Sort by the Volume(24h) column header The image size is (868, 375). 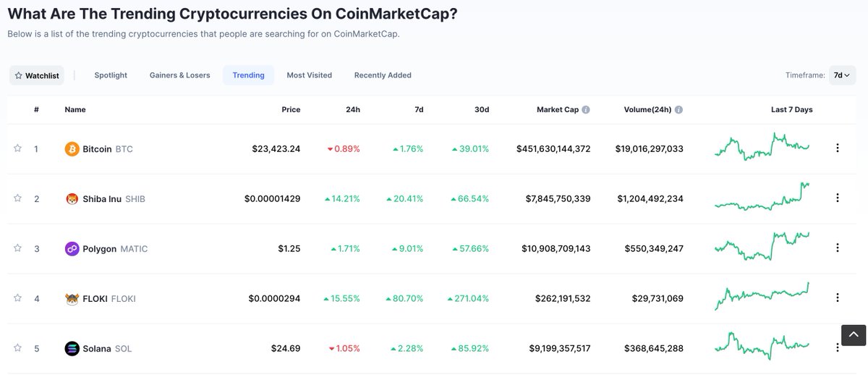click(647, 110)
